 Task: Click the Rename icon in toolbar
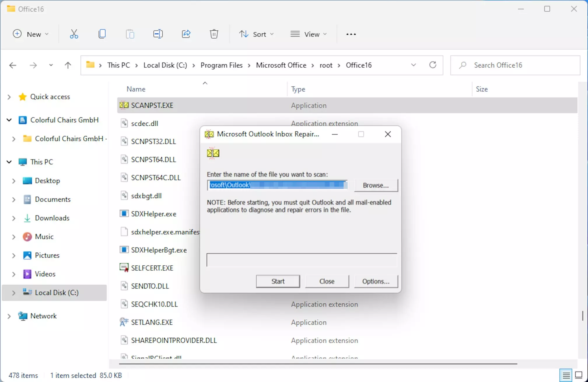point(158,34)
